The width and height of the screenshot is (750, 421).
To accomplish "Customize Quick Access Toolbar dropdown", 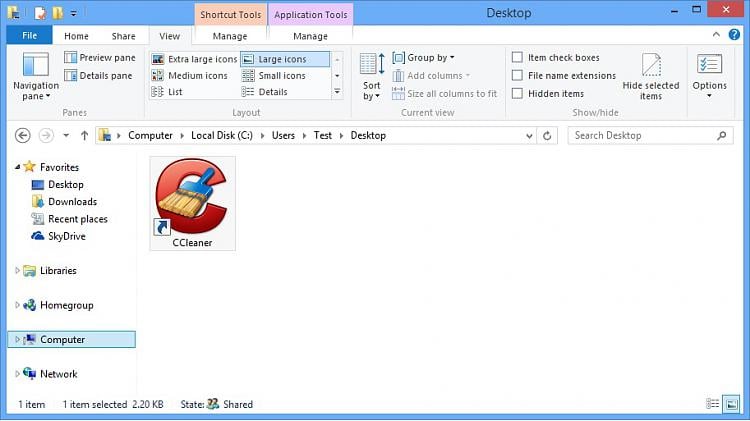I will (74, 13).
